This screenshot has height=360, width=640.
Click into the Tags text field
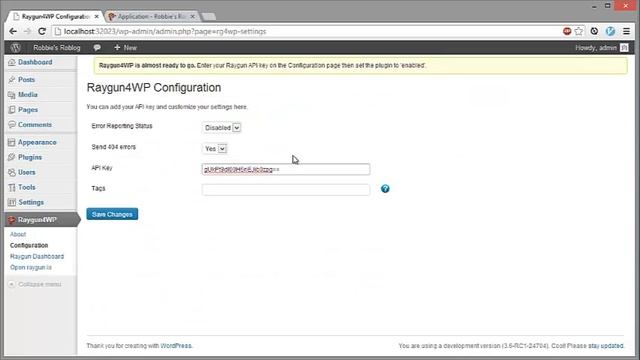click(x=286, y=189)
